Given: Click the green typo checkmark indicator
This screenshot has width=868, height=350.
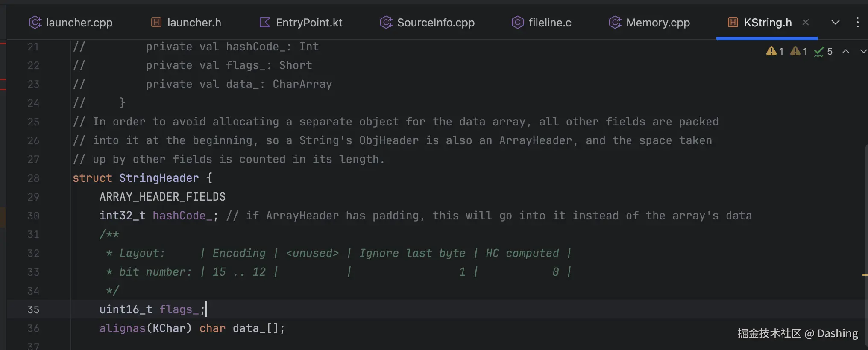Looking at the screenshot, I should click(819, 52).
